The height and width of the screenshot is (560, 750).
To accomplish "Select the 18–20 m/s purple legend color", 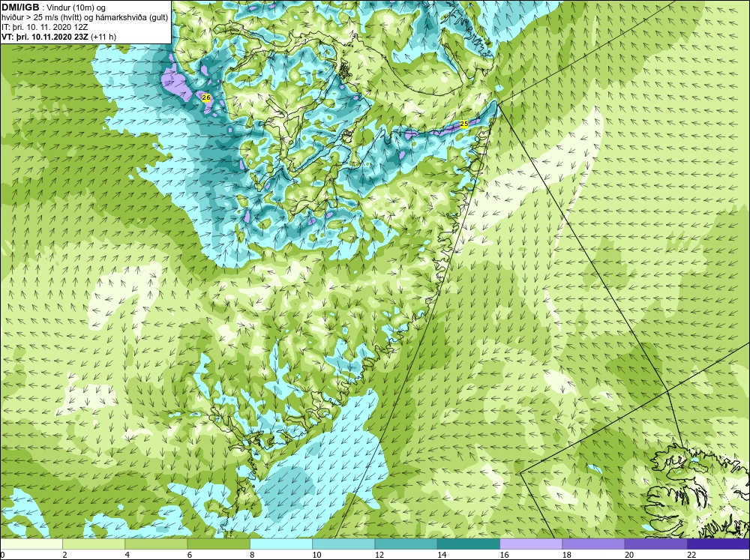I will 593,544.
